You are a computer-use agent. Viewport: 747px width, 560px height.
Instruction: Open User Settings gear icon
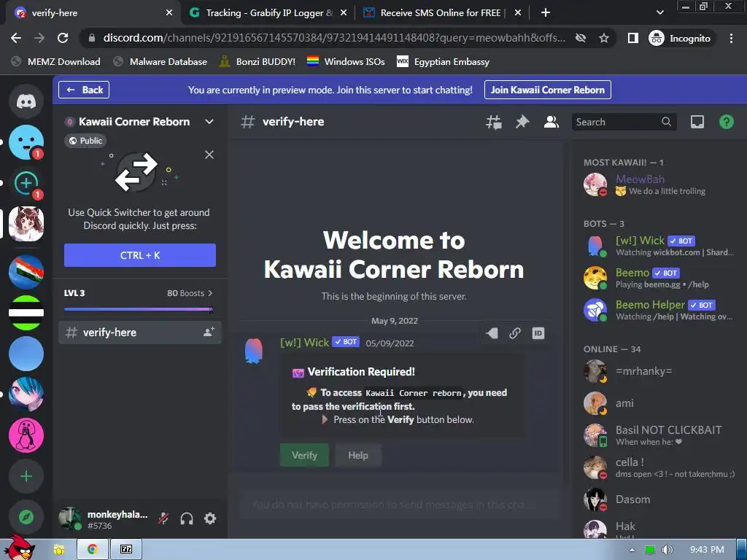point(210,518)
